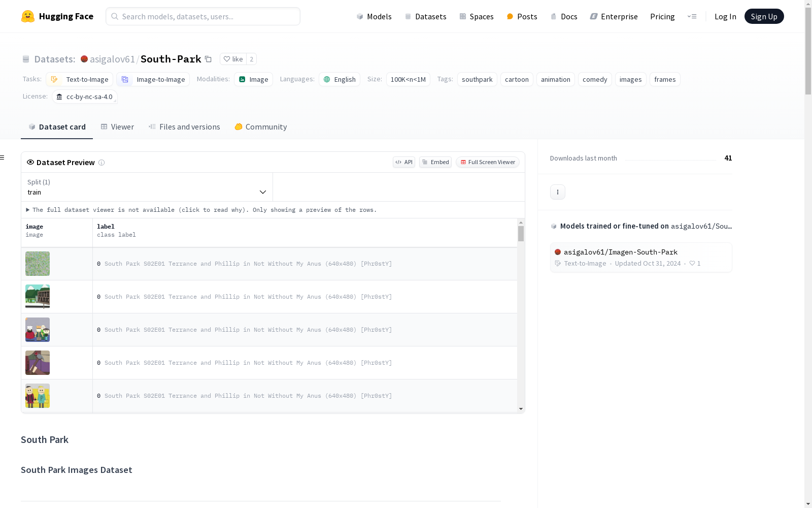The image size is (812, 508).
Task: Open the Split train dropdown
Action: click(147, 187)
